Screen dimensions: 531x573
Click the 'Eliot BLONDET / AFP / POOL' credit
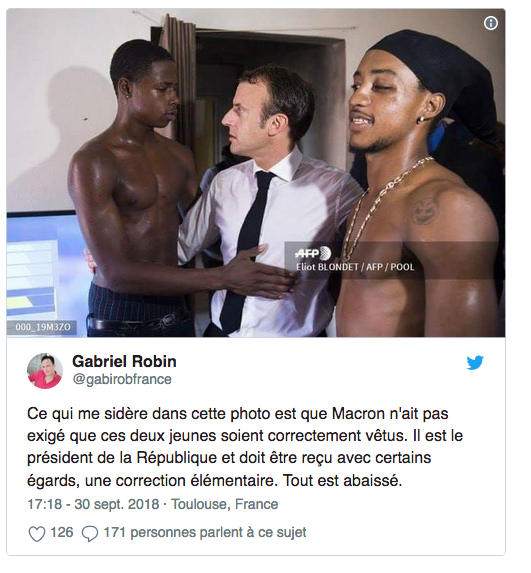click(355, 267)
